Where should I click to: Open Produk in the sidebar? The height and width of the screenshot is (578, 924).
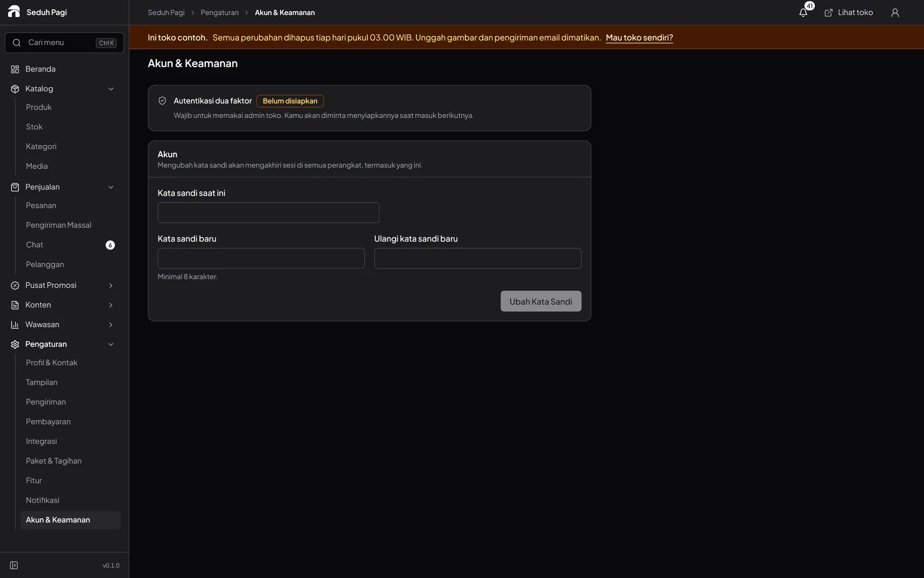pyautogui.click(x=70, y=108)
